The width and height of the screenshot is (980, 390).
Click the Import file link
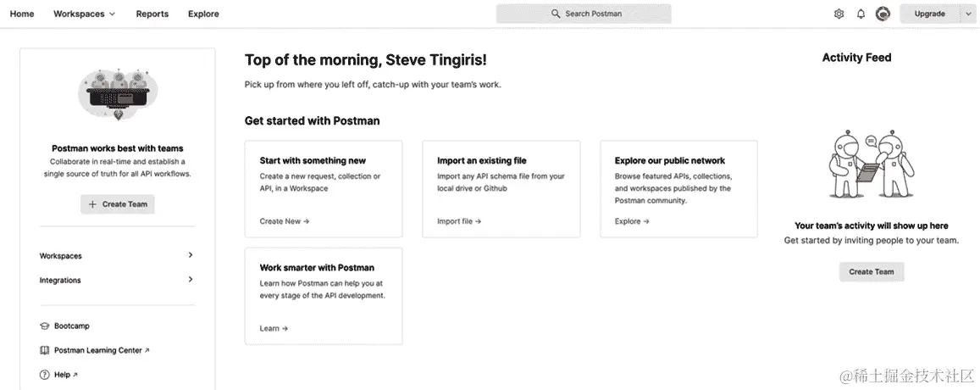pos(459,221)
